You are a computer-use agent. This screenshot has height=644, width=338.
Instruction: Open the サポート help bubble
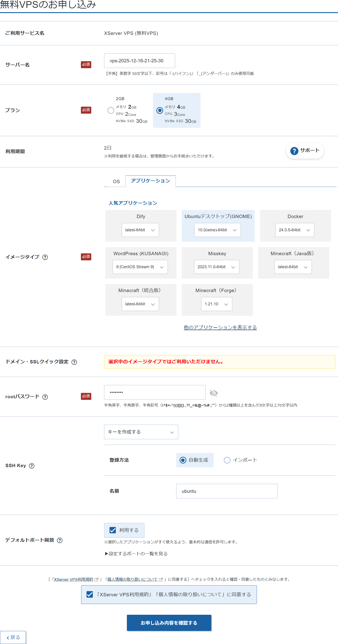305,151
